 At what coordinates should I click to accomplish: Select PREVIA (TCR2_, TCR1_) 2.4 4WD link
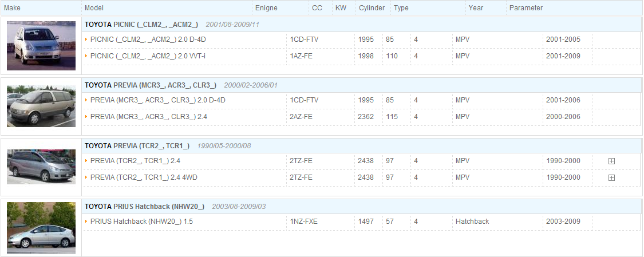[144, 177]
